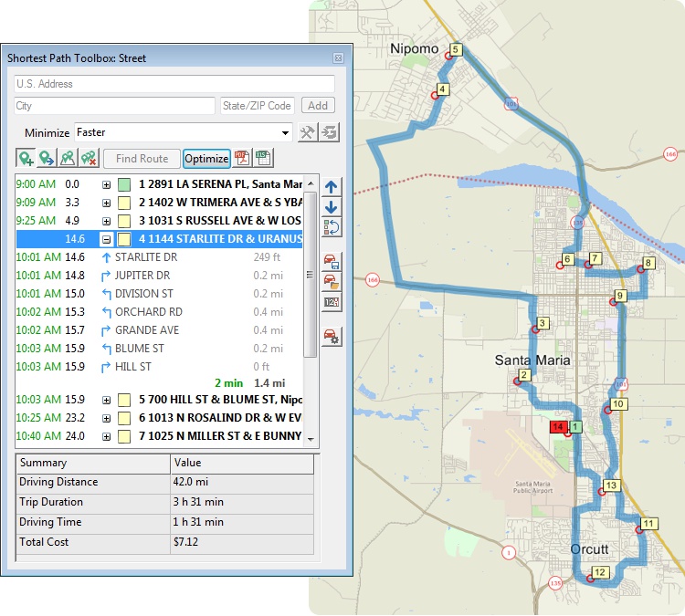Click in the U.S. Address field

[x=174, y=84]
